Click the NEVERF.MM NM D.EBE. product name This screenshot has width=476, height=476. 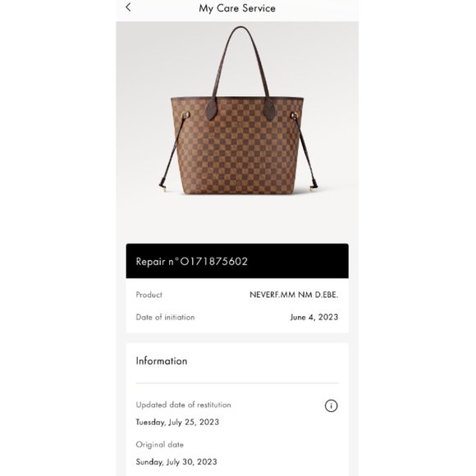294,295
